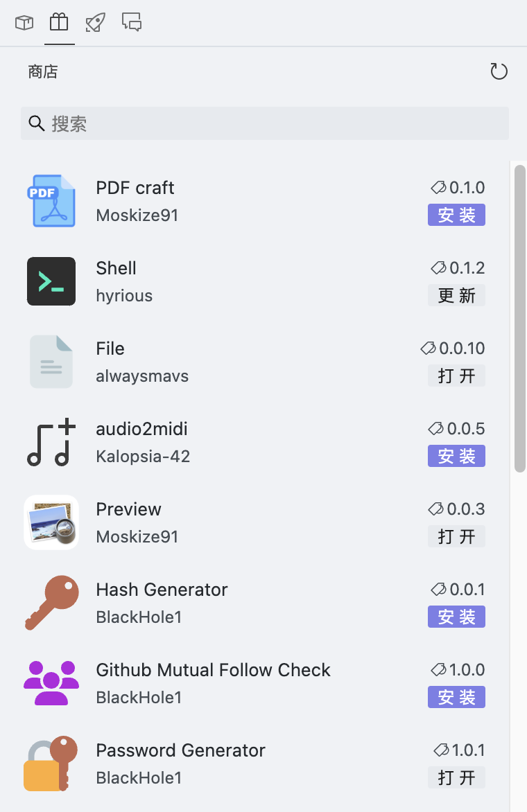Click the PDF craft icon
Viewport: 527px width, 812px height.
[51, 201]
